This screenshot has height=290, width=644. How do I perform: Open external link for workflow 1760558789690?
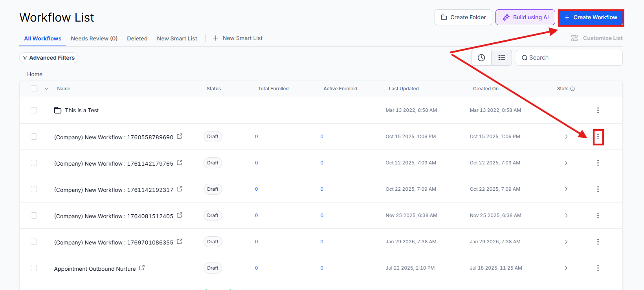(180, 137)
